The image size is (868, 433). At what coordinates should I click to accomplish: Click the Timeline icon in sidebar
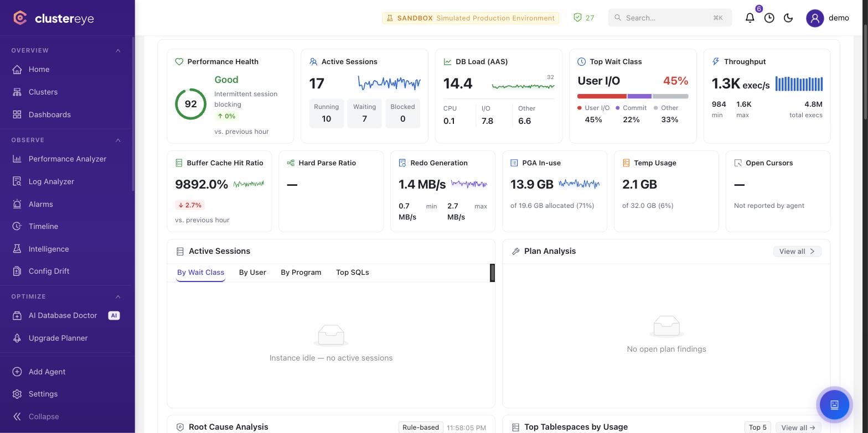point(17,226)
